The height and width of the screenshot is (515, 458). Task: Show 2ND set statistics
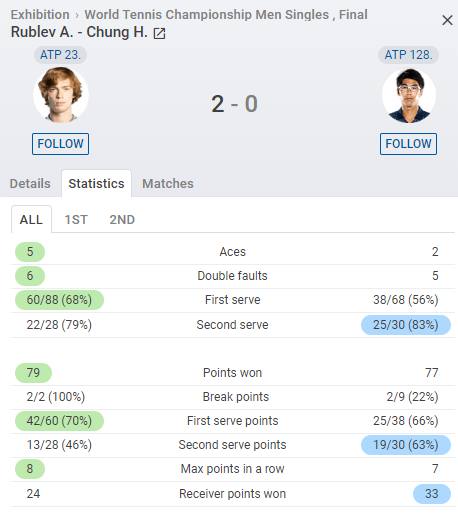tap(122, 220)
